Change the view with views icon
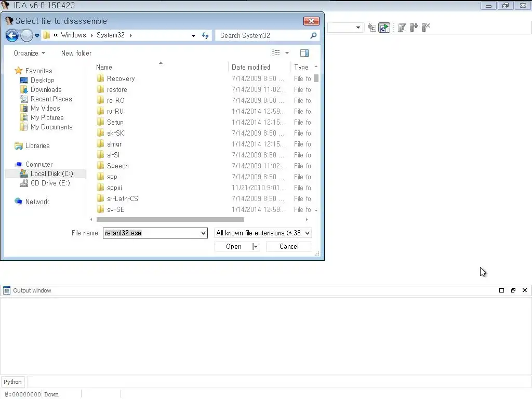Image resolution: width=532 pixels, height=399 pixels. [x=276, y=53]
